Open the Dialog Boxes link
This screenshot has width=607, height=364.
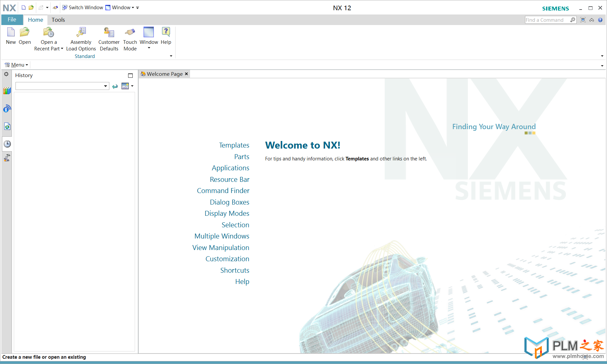pyautogui.click(x=230, y=202)
